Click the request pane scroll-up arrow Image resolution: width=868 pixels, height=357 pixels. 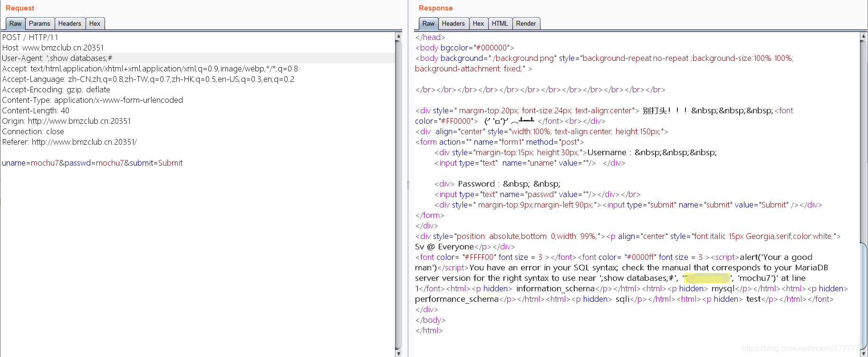click(x=398, y=36)
